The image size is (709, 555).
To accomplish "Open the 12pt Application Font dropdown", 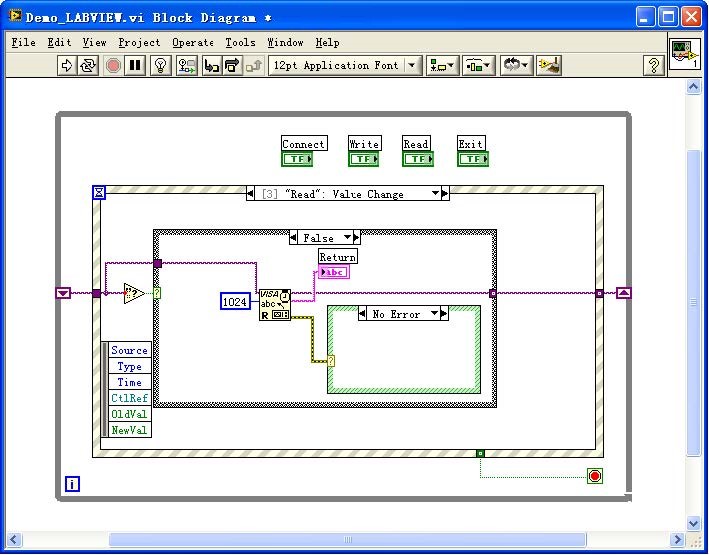I will point(345,66).
